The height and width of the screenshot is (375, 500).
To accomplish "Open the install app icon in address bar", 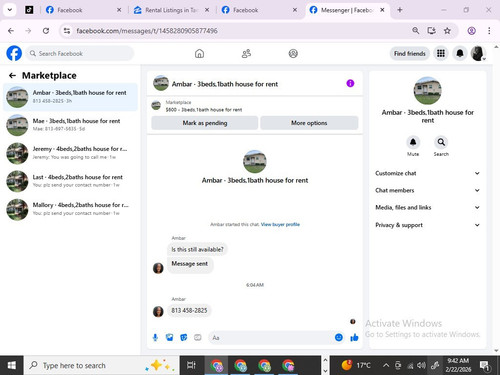I will point(432,31).
